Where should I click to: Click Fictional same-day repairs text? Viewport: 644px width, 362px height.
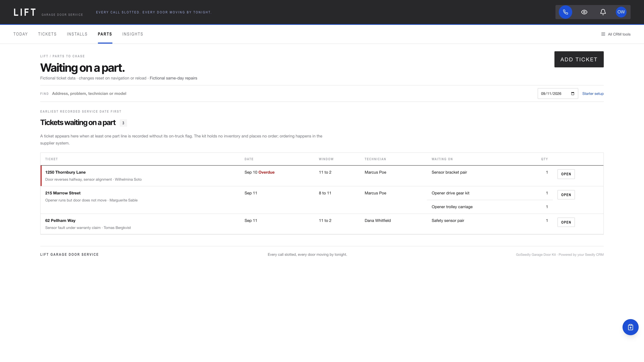[x=173, y=78]
